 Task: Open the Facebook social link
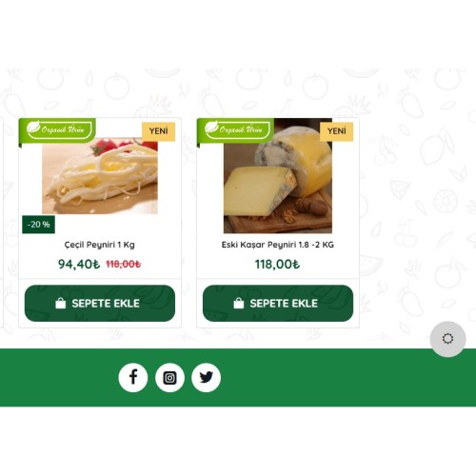(133, 377)
